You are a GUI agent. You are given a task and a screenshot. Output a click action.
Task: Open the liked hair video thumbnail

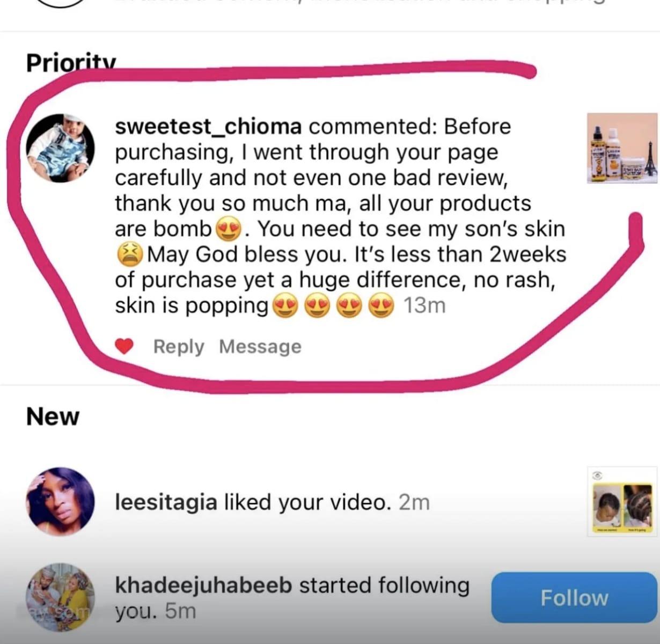[622, 507]
